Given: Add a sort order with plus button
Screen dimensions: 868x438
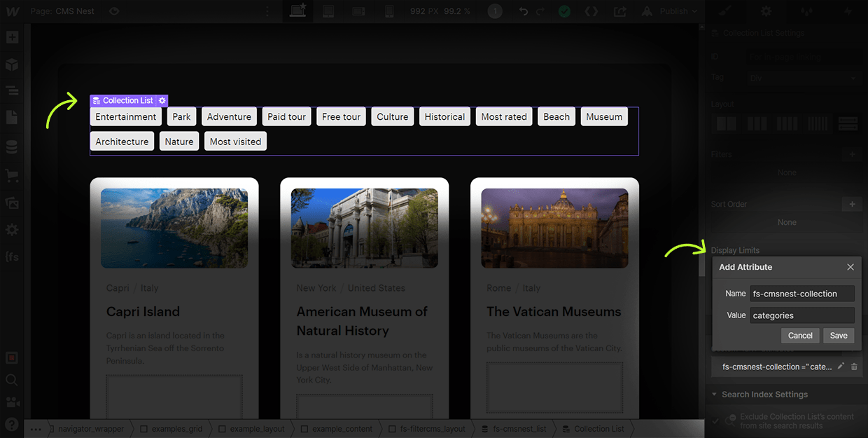Looking at the screenshot, I should [x=851, y=205].
